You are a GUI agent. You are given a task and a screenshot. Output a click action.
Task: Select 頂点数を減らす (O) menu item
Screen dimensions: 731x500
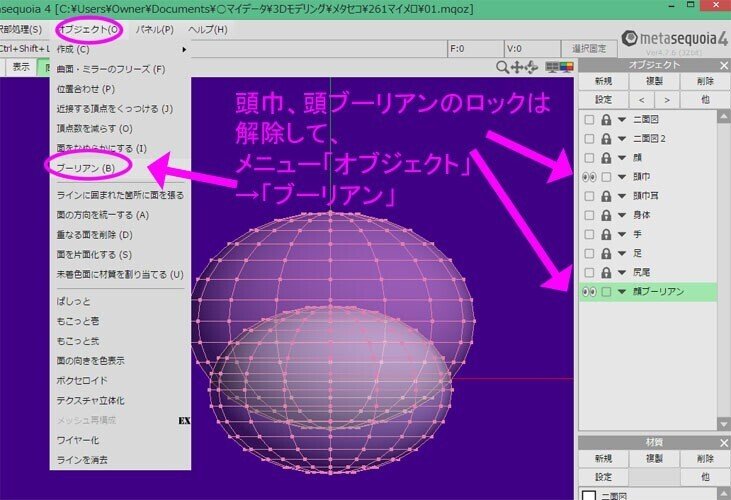[120, 129]
